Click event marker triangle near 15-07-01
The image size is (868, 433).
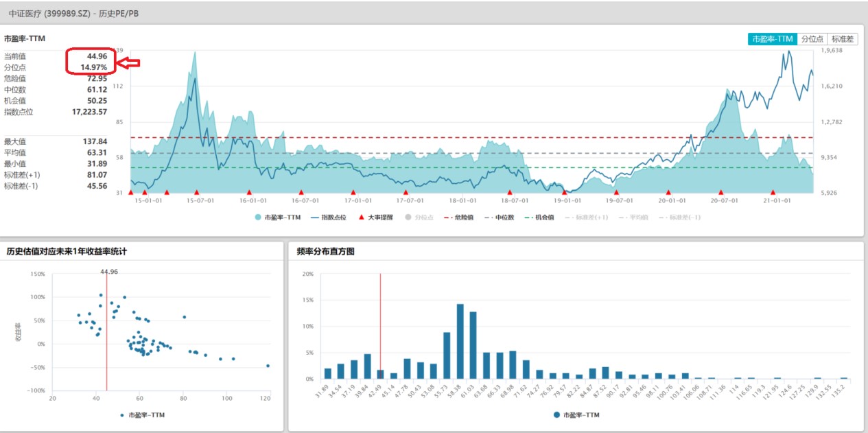click(197, 193)
